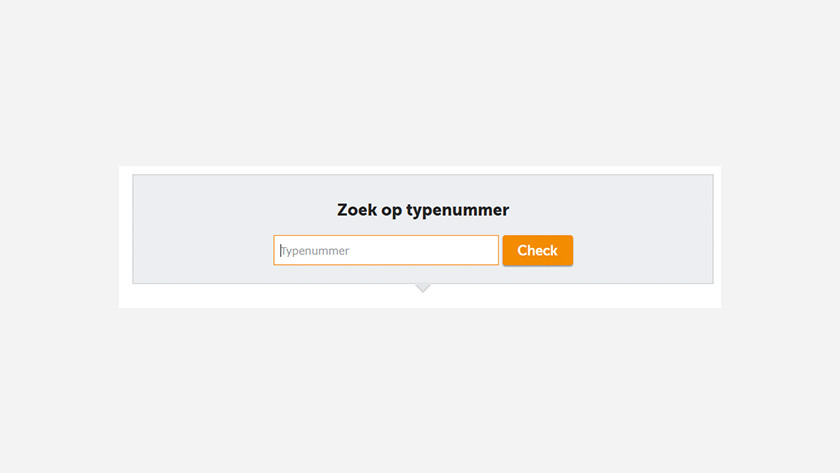This screenshot has width=840, height=473.
Task: Select the 'Zoek op typenummer' heading
Action: [x=423, y=210]
